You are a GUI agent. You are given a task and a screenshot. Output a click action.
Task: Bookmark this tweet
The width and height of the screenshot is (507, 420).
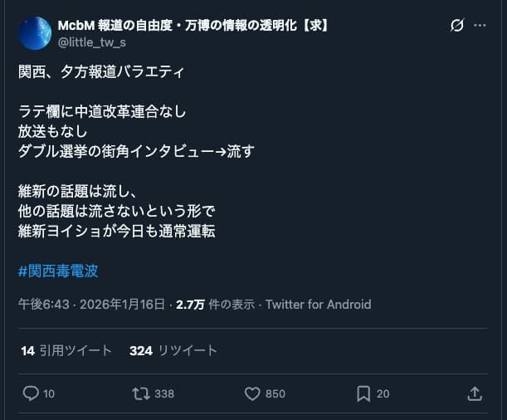[363, 393]
